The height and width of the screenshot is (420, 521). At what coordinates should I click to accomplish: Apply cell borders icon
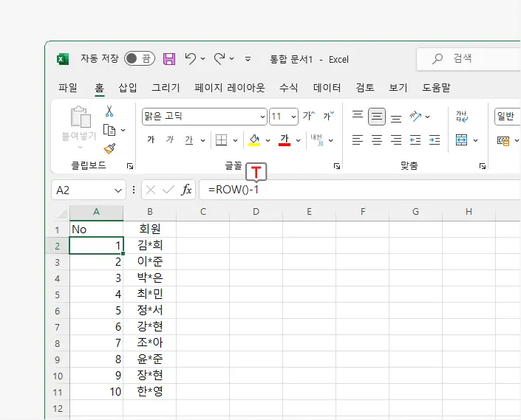(x=221, y=140)
